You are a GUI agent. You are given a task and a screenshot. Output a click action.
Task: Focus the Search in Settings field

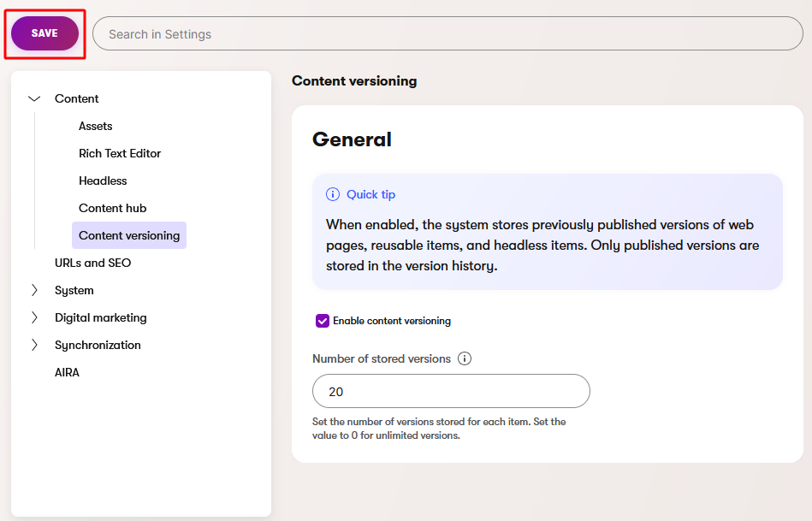[x=447, y=34]
